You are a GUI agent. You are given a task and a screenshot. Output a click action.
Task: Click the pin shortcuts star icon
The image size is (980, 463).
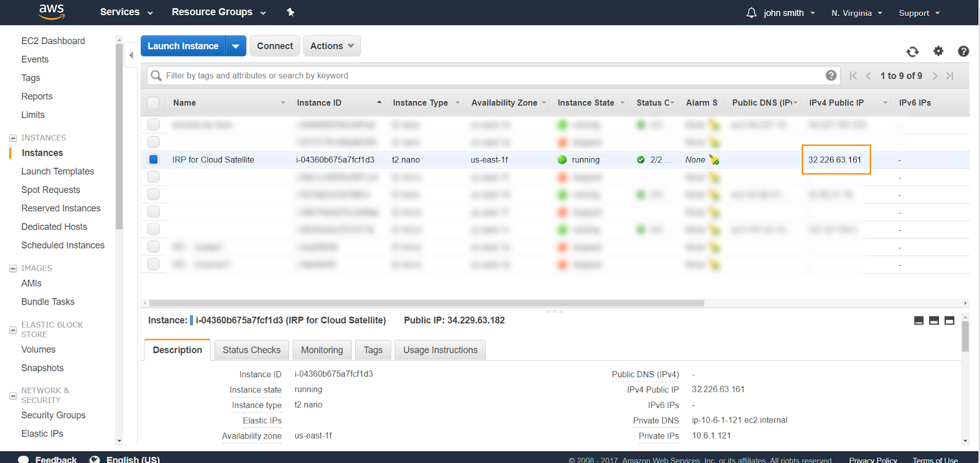coord(290,12)
